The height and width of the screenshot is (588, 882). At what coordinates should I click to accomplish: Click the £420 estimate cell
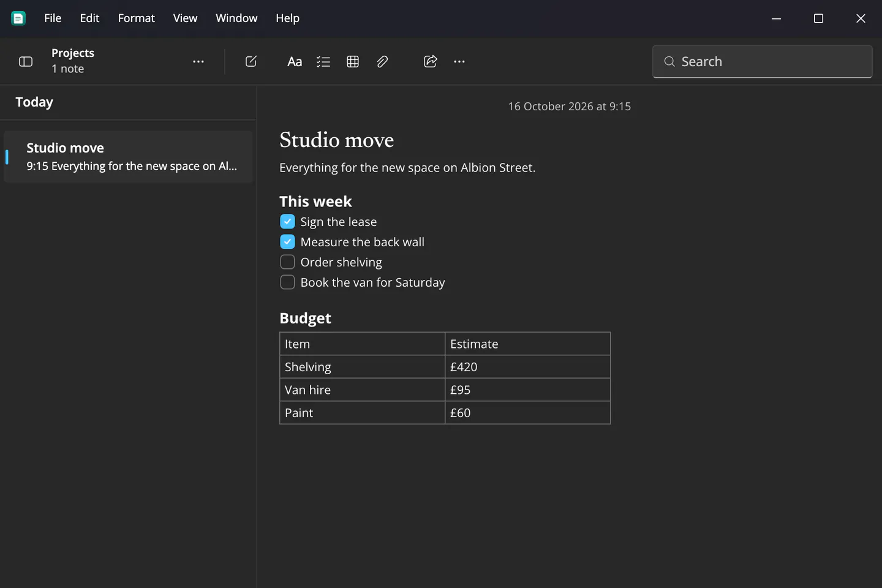527,367
